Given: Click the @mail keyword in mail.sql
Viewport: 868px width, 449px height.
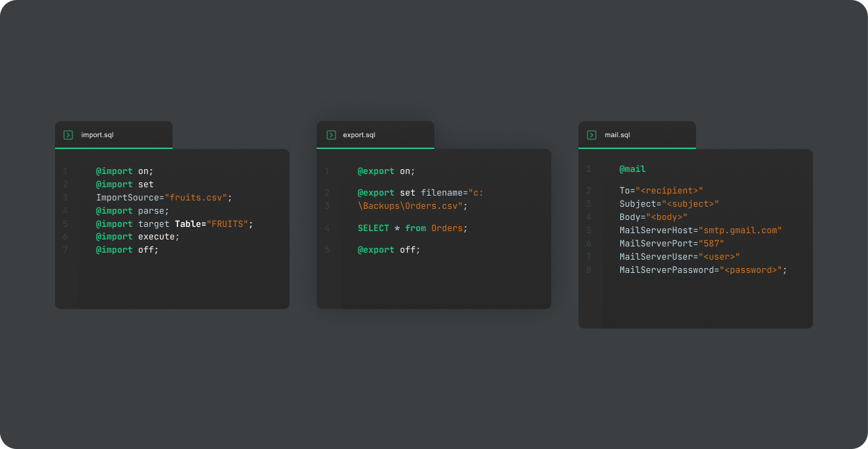Looking at the screenshot, I should pyautogui.click(x=633, y=168).
